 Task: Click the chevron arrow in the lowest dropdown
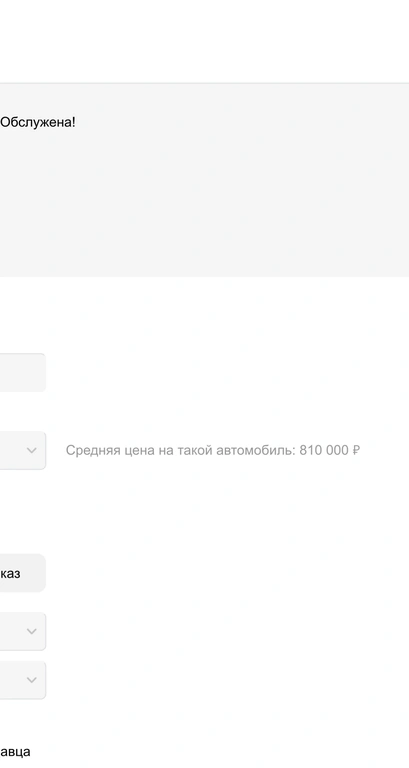coord(32,680)
